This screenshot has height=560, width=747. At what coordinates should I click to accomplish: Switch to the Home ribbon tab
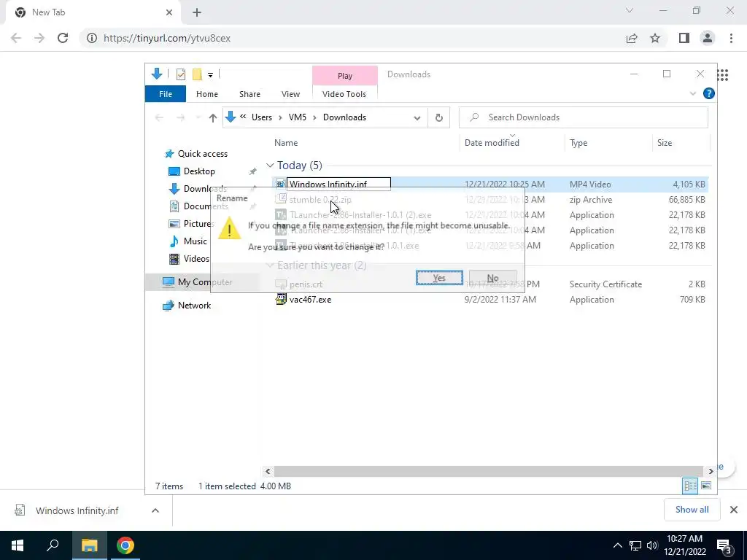(206, 94)
